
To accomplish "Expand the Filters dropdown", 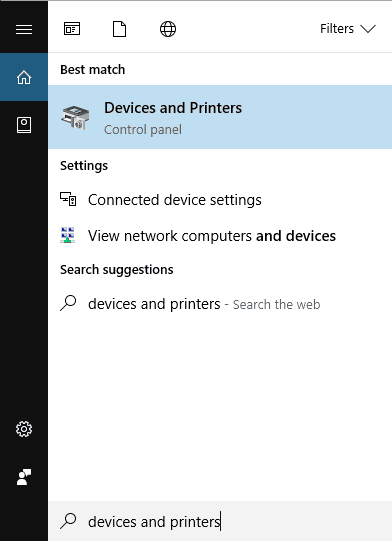I will [348, 29].
